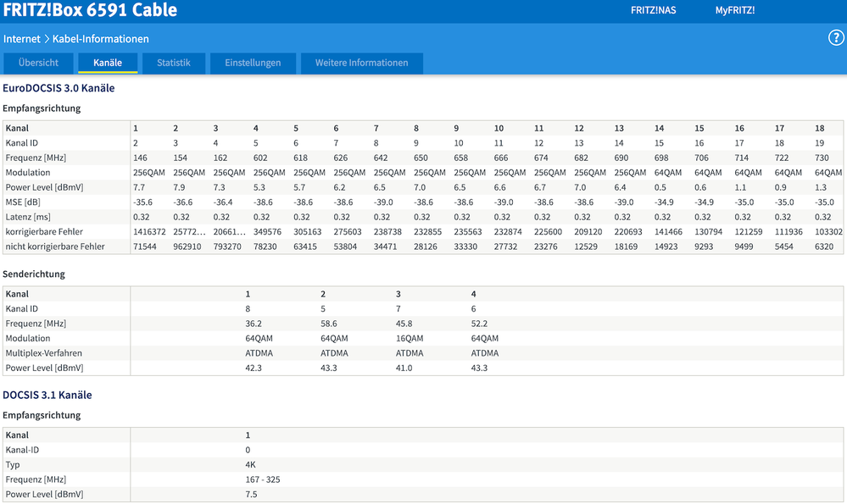Select power level value 5.3

pos(259,187)
